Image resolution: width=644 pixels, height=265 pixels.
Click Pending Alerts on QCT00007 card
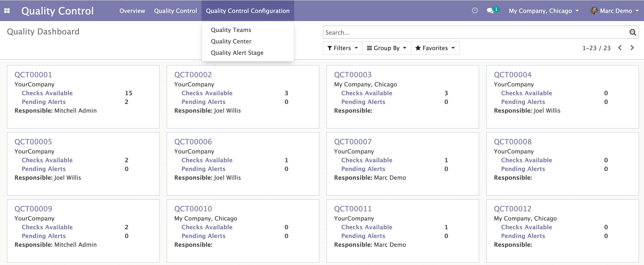363,169
